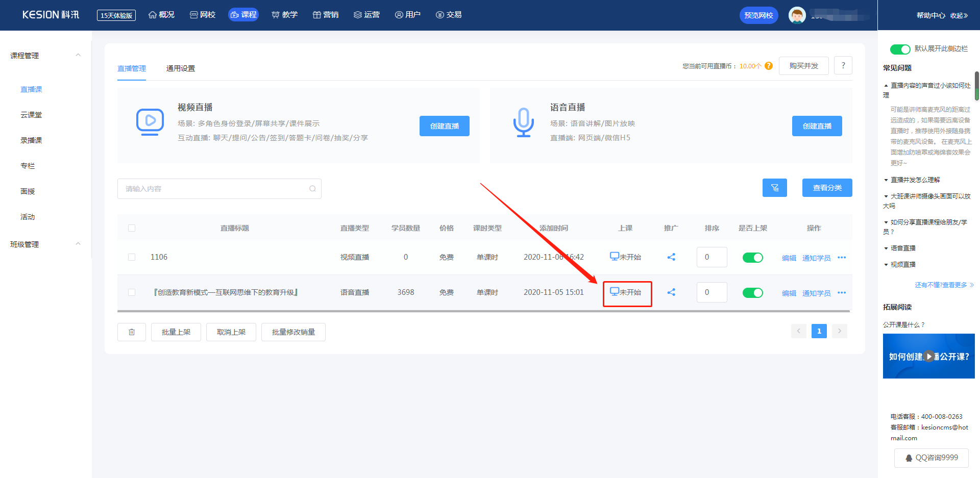
Task: Click the 购买并发 button
Action: (x=803, y=66)
